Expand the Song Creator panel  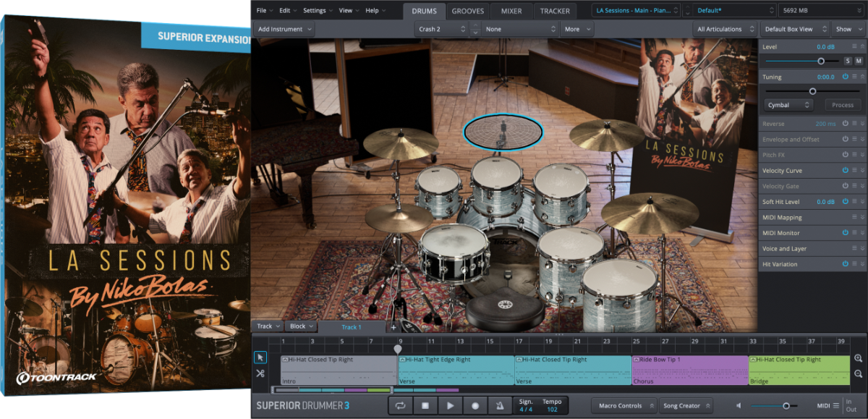tap(686, 406)
